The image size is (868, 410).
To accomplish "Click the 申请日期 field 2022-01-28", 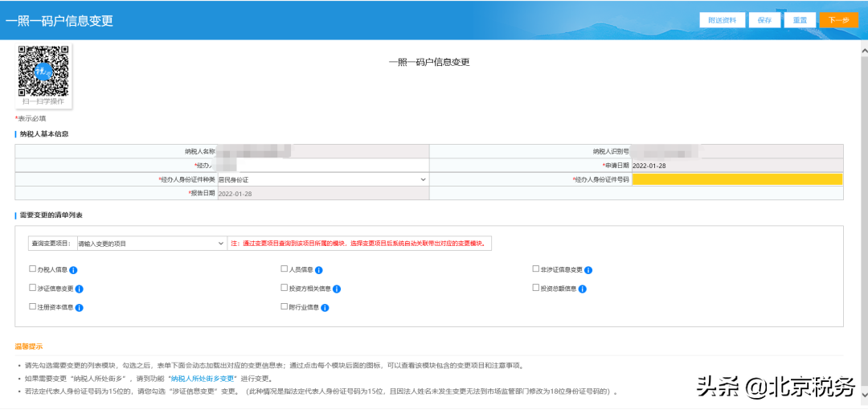I will tap(737, 165).
